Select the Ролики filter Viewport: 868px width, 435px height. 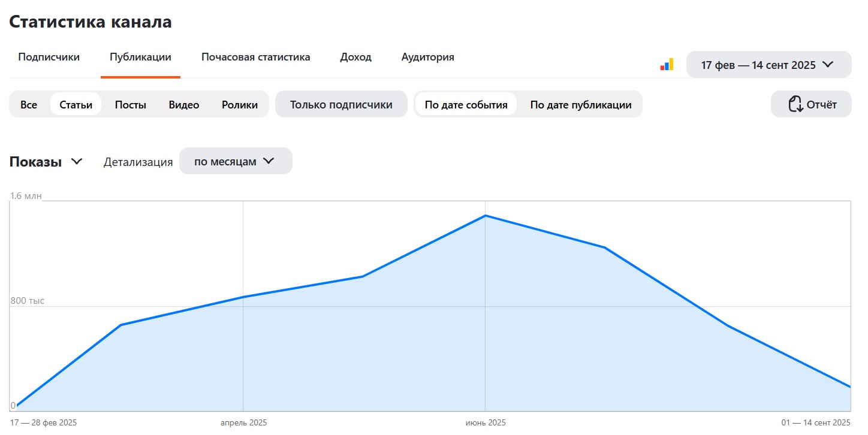point(240,105)
